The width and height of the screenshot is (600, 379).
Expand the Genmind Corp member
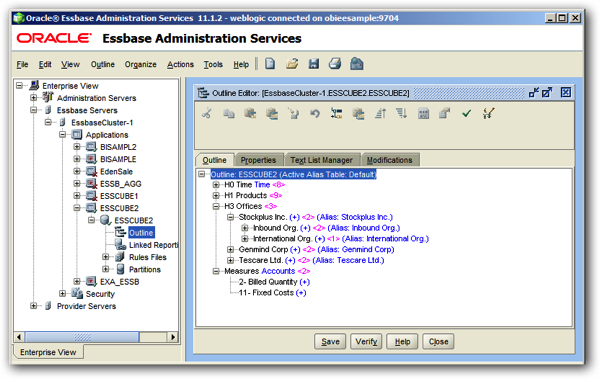tap(230, 250)
